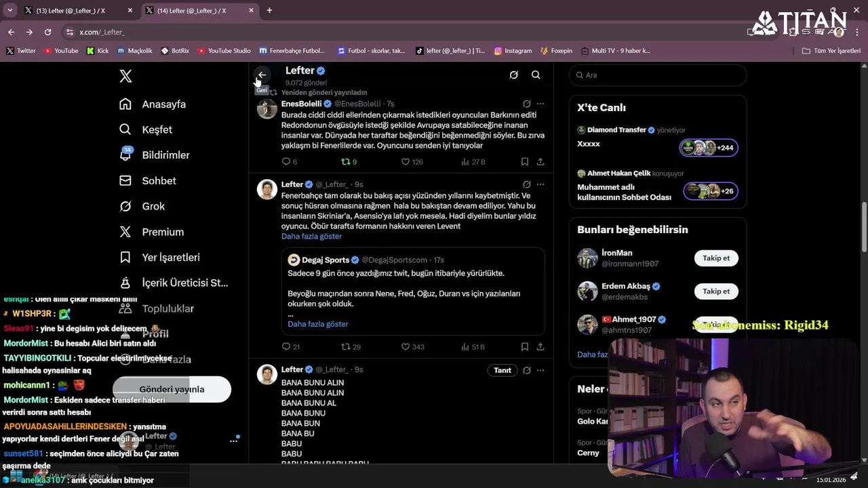Screen dimensions: 868x488
Task: Go back using the Geri arrow
Action: pyautogui.click(x=262, y=75)
